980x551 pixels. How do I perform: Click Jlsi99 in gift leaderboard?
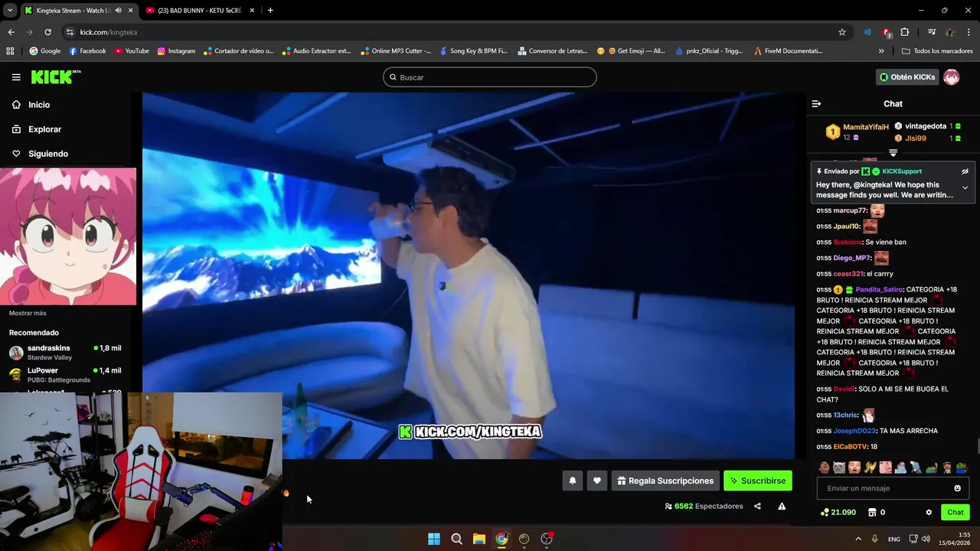click(x=916, y=139)
